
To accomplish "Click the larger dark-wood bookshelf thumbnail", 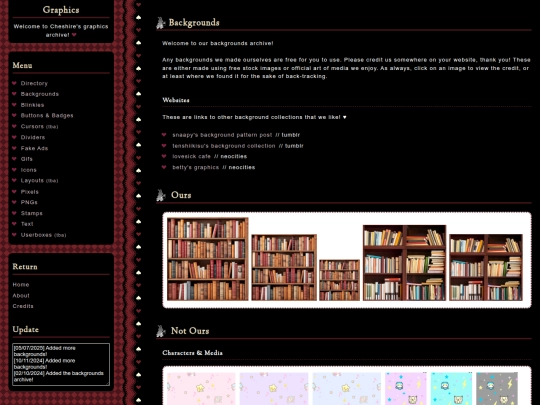I will coord(404,263).
